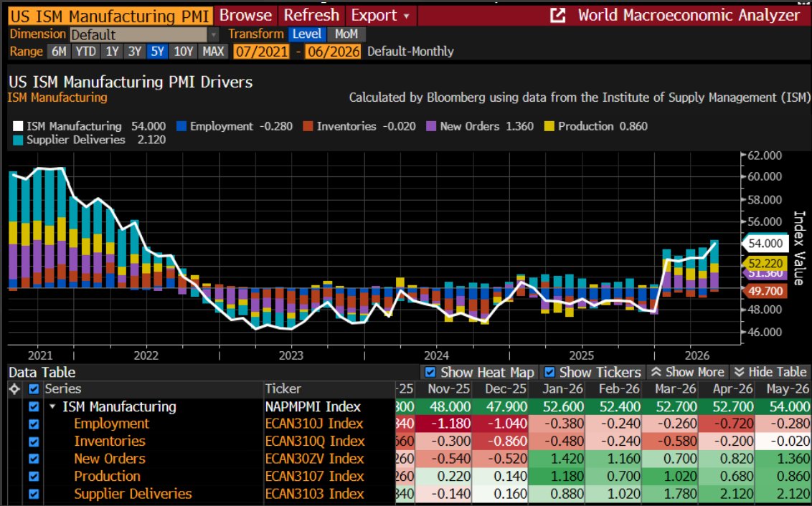Click Hide Table double-chevron icon
The height and width of the screenshot is (506, 812).
click(x=740, y=372)
